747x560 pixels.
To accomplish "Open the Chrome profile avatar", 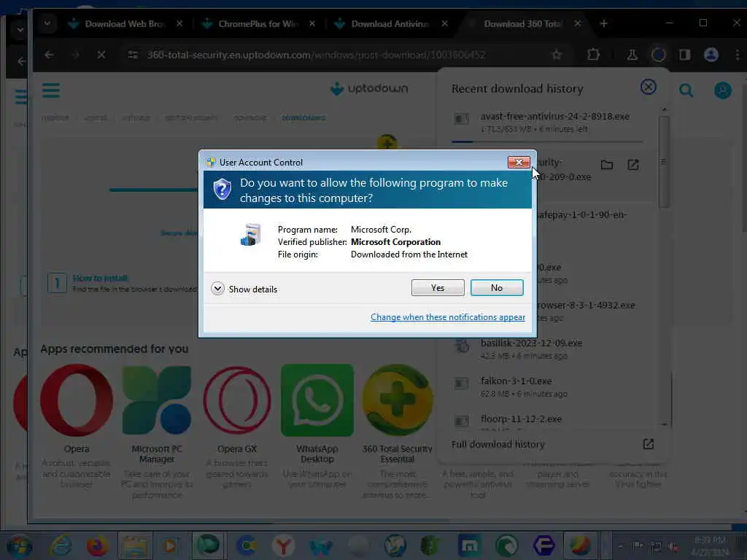I will click(711, 55).
